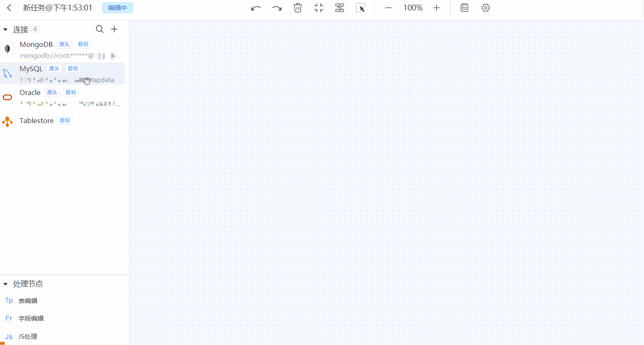The width and height of the screenshot is (644, 345).
Task: Open the task log panel icon
Action: [464, 8]
